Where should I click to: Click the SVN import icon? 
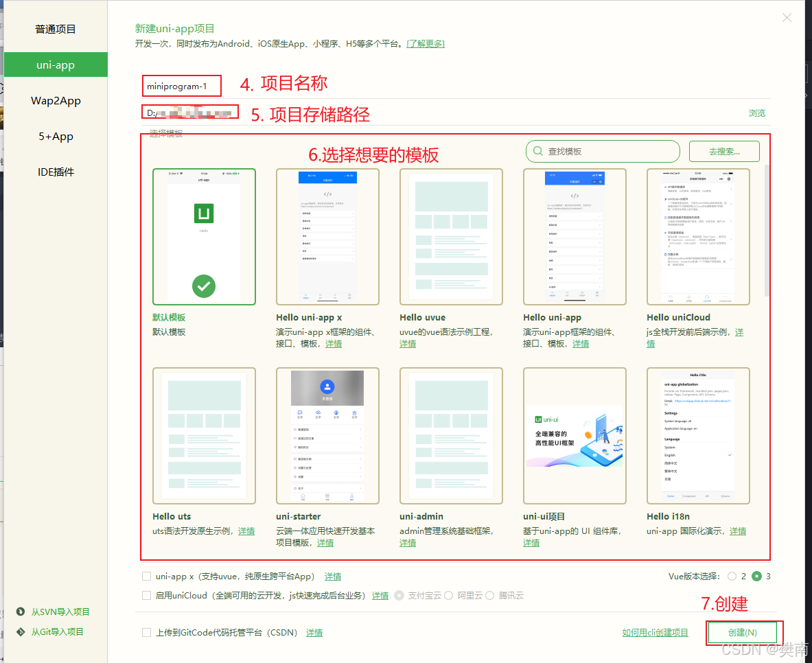21,612
